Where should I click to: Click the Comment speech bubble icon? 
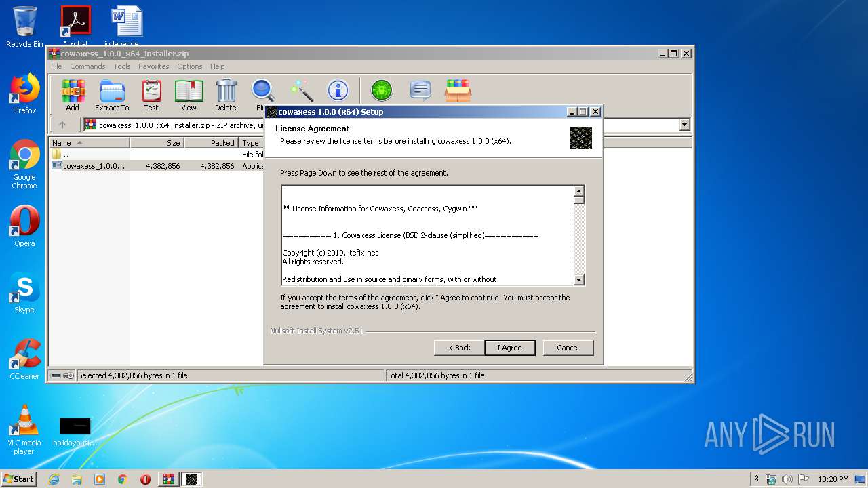click(420, 90)
